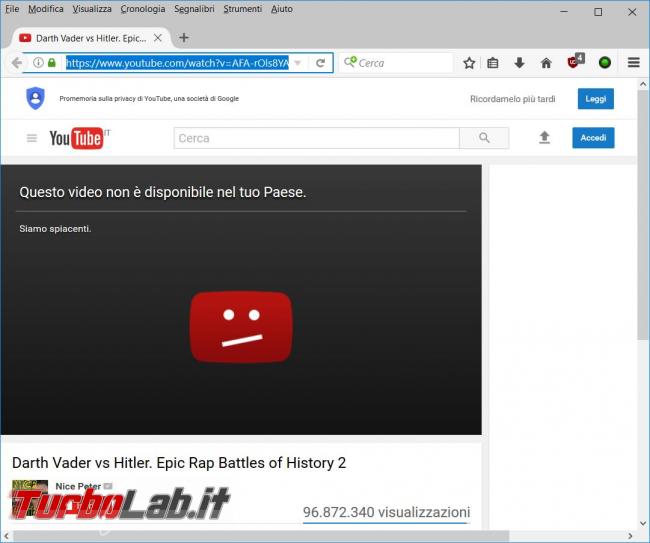Open the Cronologia menu

coord(143,9)
